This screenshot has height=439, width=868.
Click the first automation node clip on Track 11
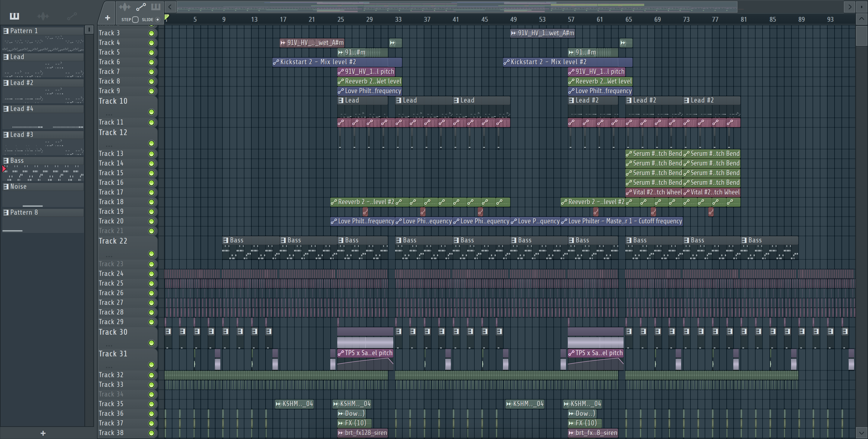344,123
